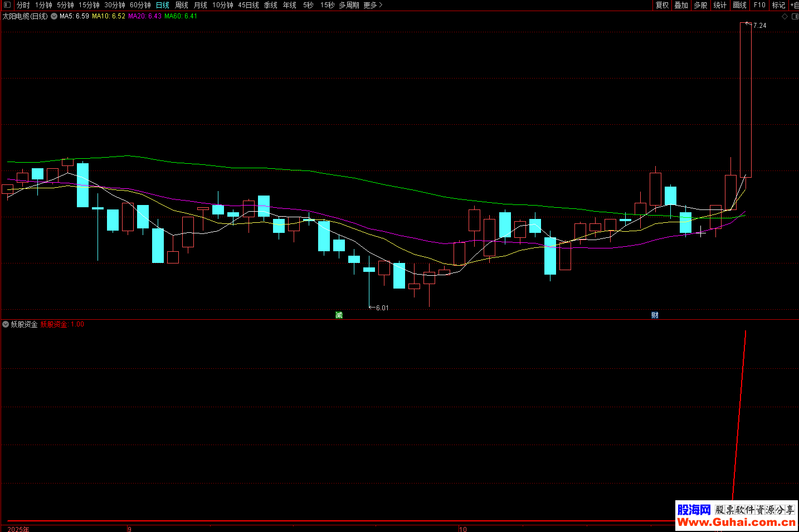Open the Guhai.com.cn website link
Image resolution: width=799 pixels, height=532 pixels.
736,522
